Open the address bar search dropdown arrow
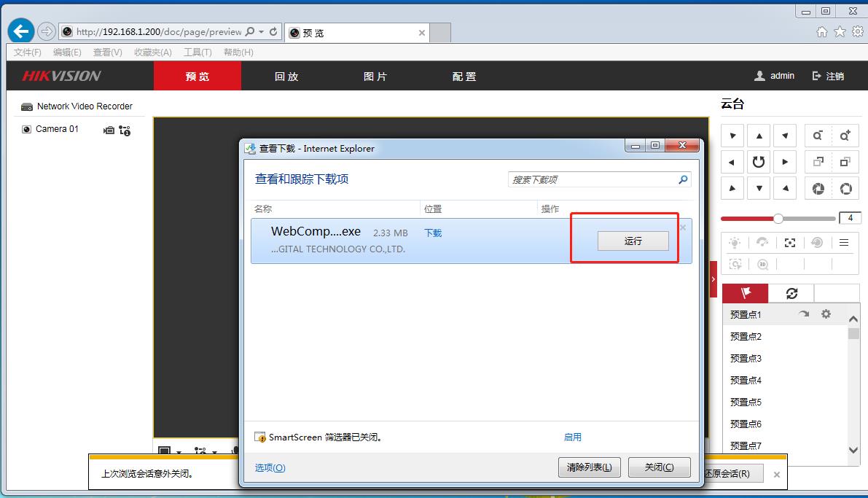 [x=261, y=32]
